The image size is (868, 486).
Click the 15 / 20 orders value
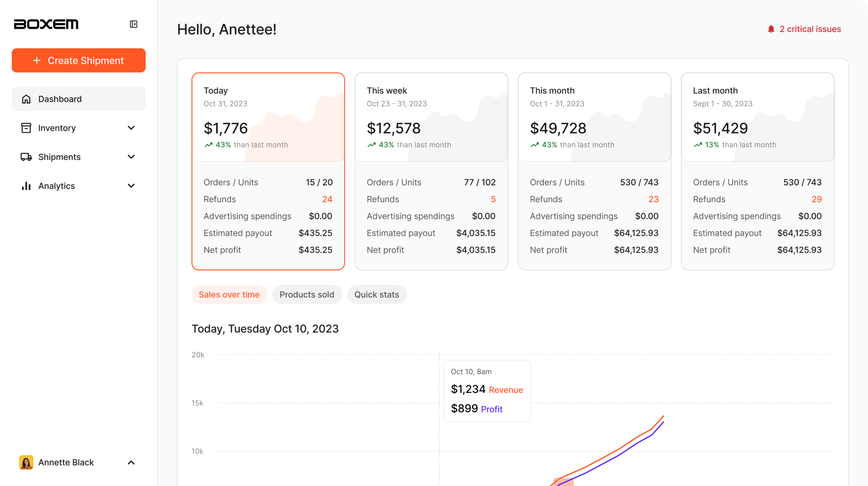tap(319, 182)
